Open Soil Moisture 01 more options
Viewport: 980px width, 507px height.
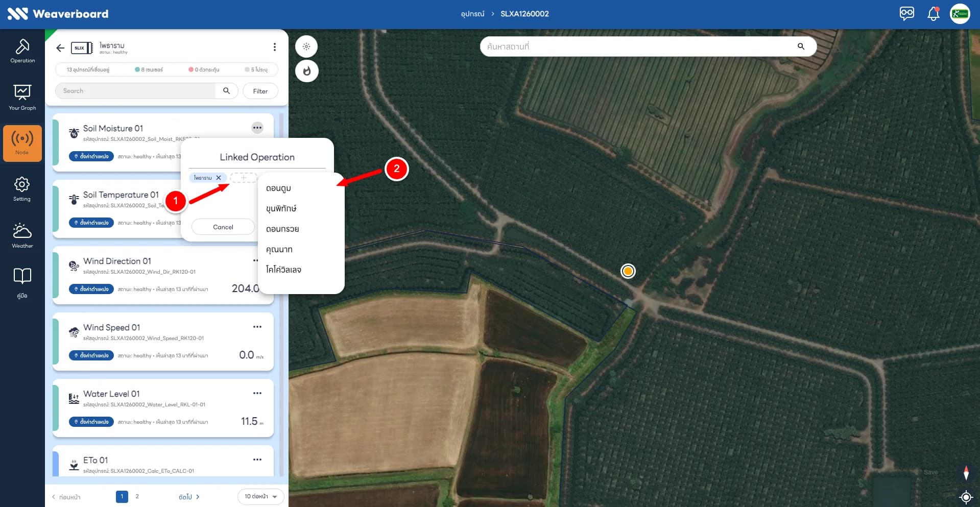(257, 128)
